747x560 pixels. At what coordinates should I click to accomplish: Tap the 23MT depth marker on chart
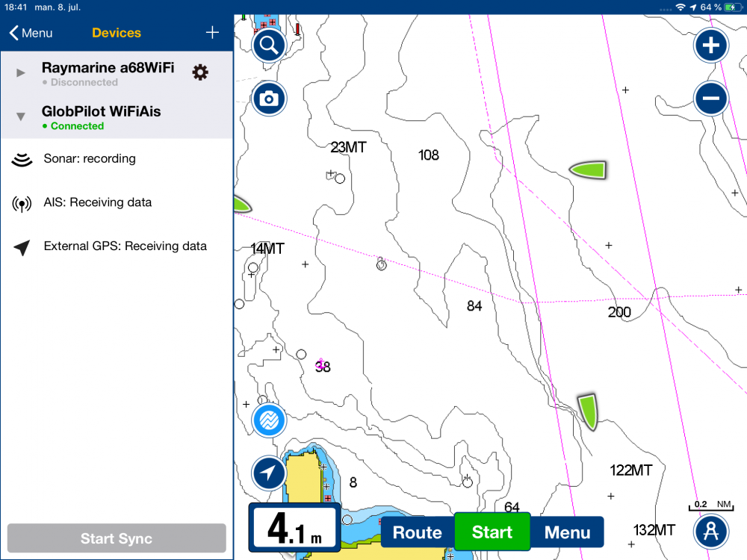348,147
